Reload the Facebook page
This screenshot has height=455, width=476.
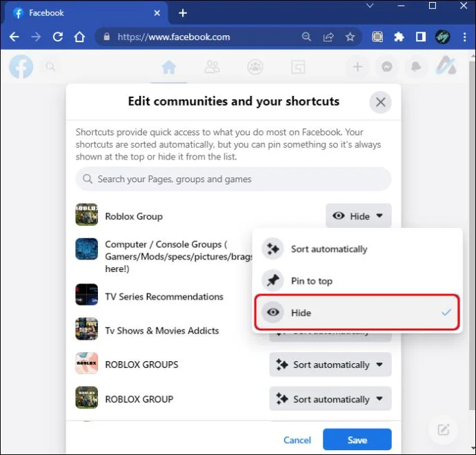(x=58, y=37)
